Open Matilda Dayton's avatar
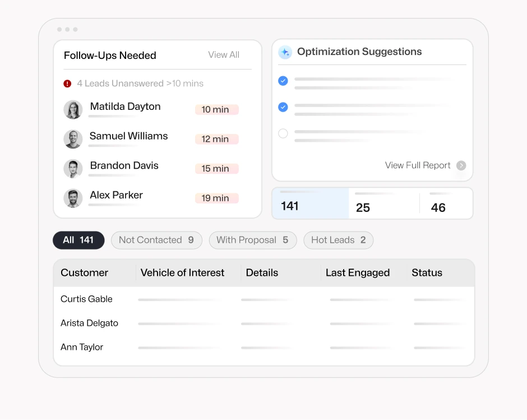The height and width of the screenshot is (420, 527). click(73, 109)
